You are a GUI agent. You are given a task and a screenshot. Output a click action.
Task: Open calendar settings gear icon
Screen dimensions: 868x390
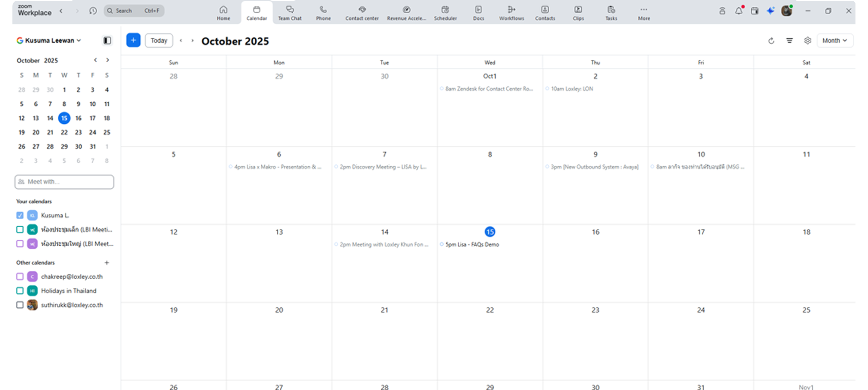pos(807,41)
